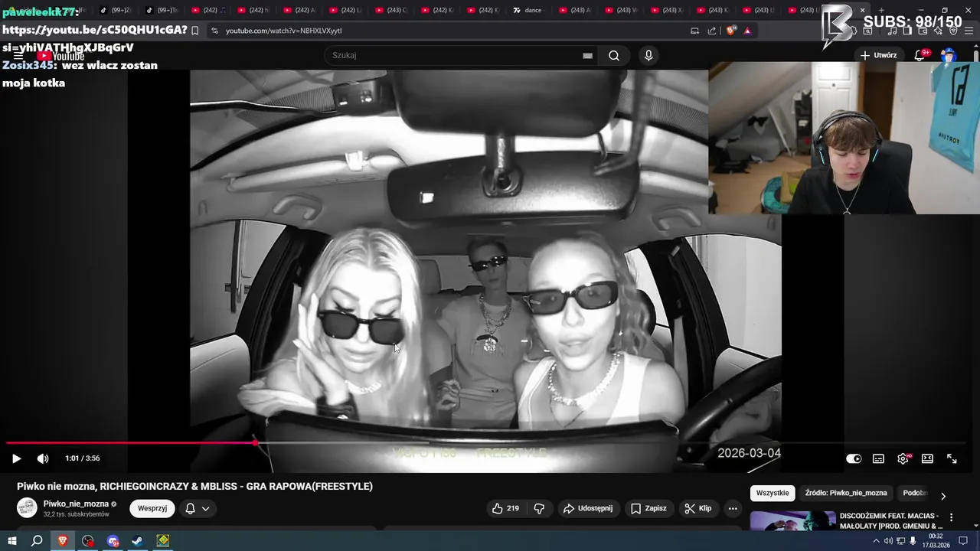The image size is (980, 551).
Task: Enter fullscreen mode in the player
Action: point(952,458)
